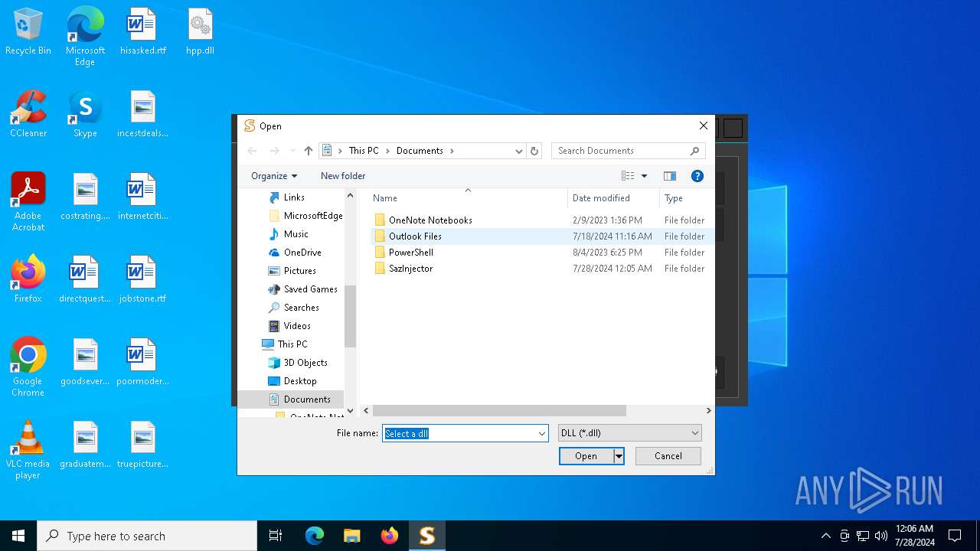Launch Google Chrome from desktop shortcut
The image size is (980, 551).
pos(28,367)
